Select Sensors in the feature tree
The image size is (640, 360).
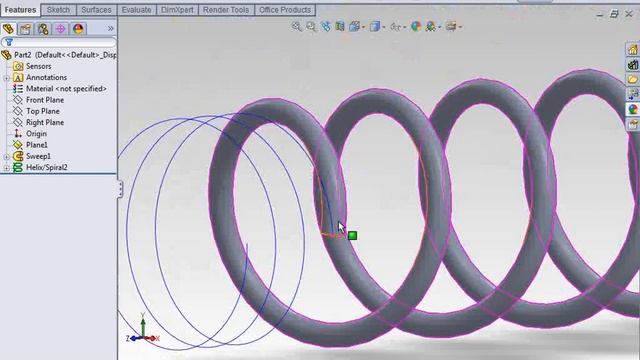38,66
